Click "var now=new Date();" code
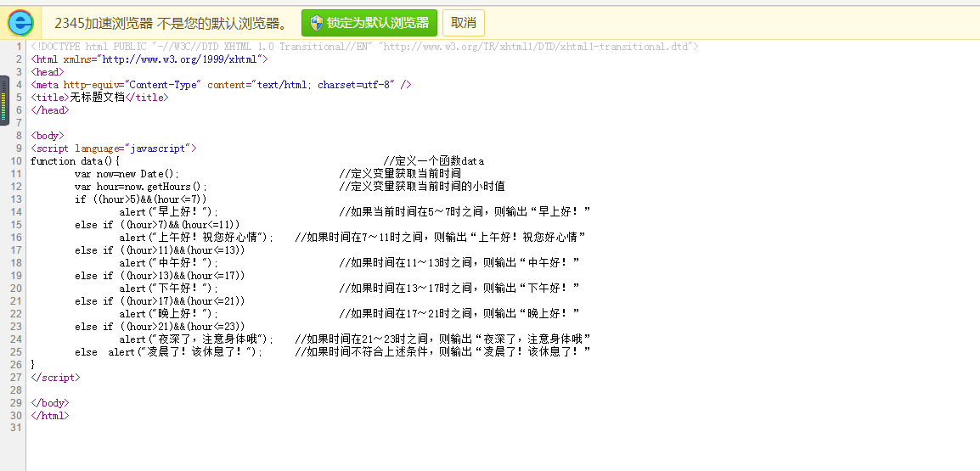The image size is (980, 471). click(x=127, y=174)
